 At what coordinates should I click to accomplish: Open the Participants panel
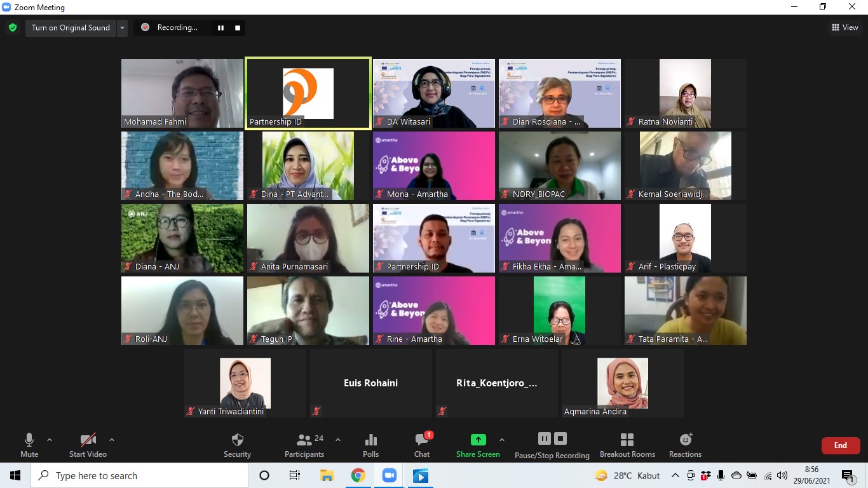[304, 445]
